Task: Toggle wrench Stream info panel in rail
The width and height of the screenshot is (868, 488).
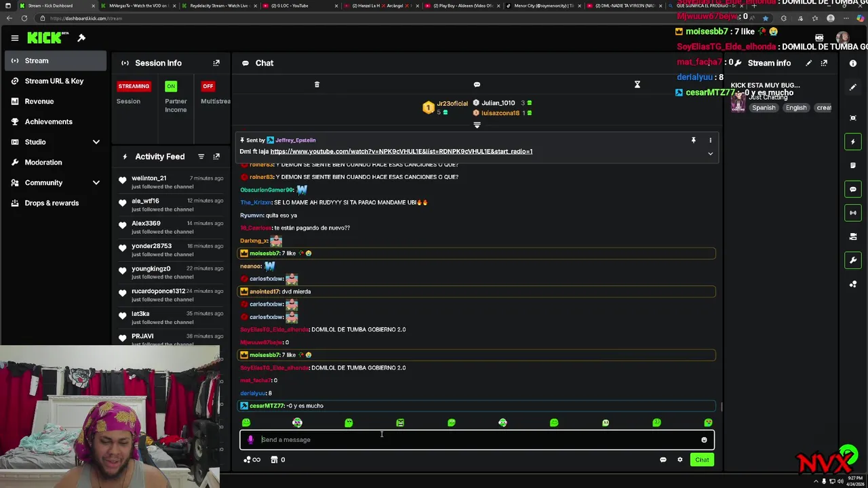Action: 853,260
